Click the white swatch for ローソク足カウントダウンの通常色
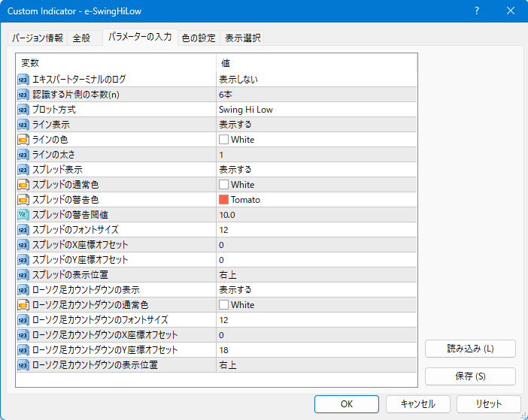Viewport: 528px width, 420px height. click(x=223, y=305)
